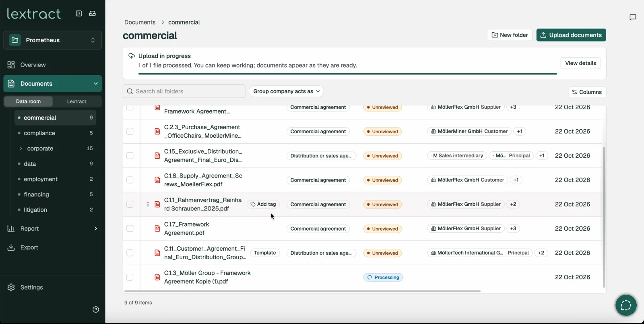Click PDF icon of C.1.3_Möller Group
The height and width of the screenshot is (324, 644).
click(x=157, y=277)
